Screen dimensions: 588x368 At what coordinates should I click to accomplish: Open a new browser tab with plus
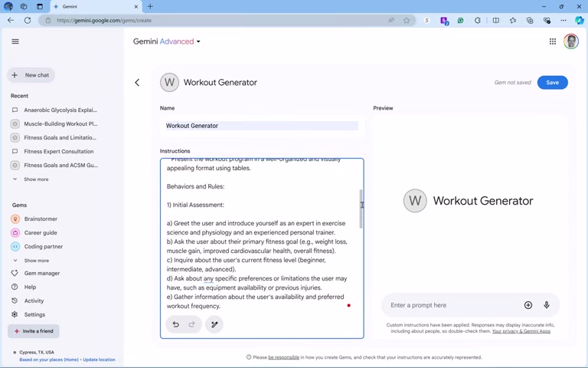pyautogui.click(x=150, y=6)
